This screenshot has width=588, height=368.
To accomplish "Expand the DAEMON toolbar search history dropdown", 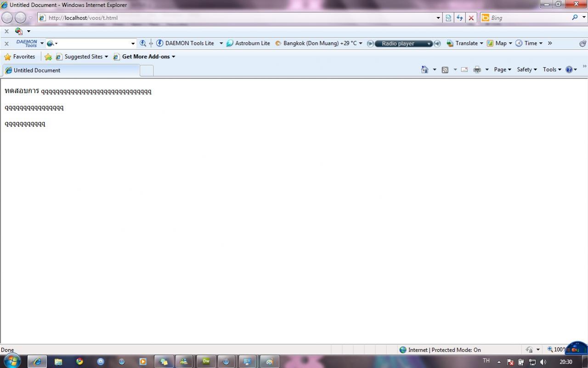I will [133, 43].
